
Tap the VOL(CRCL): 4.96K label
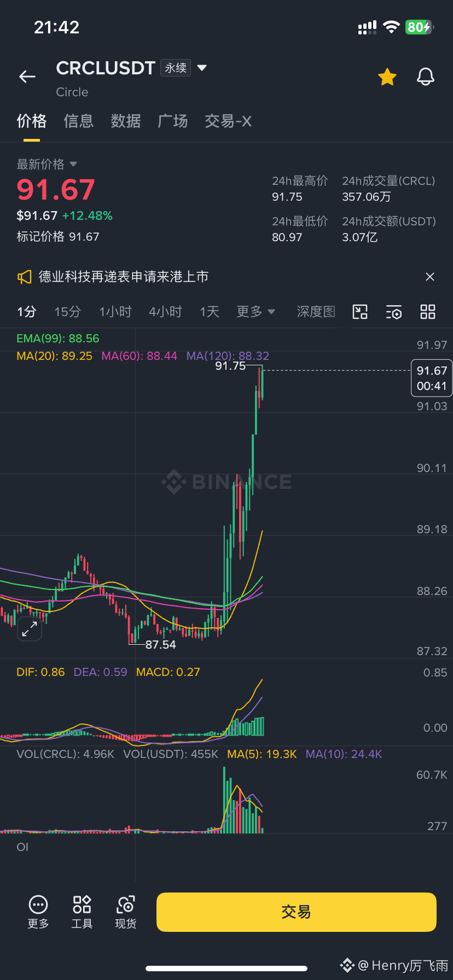tap(66, 754)
